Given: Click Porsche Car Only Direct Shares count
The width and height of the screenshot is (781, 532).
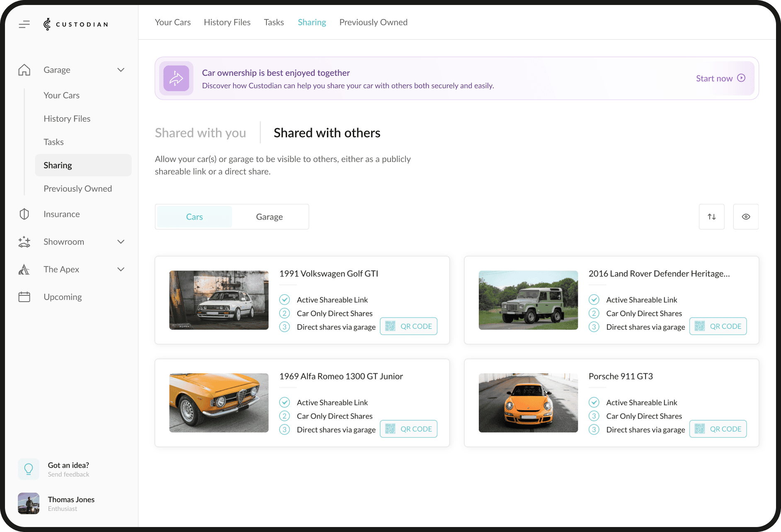Looking at the screenshot, I should (x=594, y=416).
